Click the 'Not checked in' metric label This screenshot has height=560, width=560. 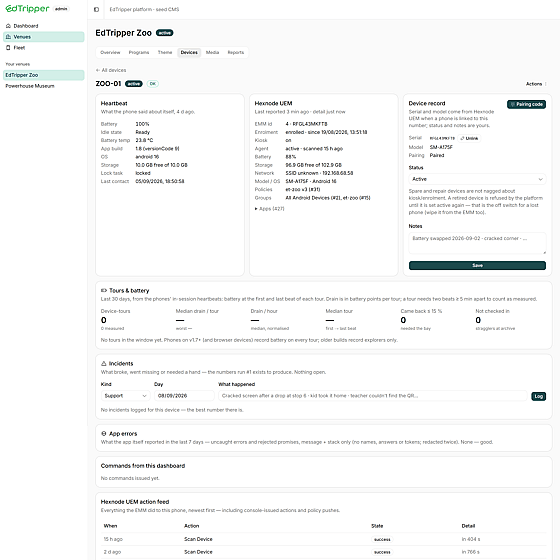[492, 311]
